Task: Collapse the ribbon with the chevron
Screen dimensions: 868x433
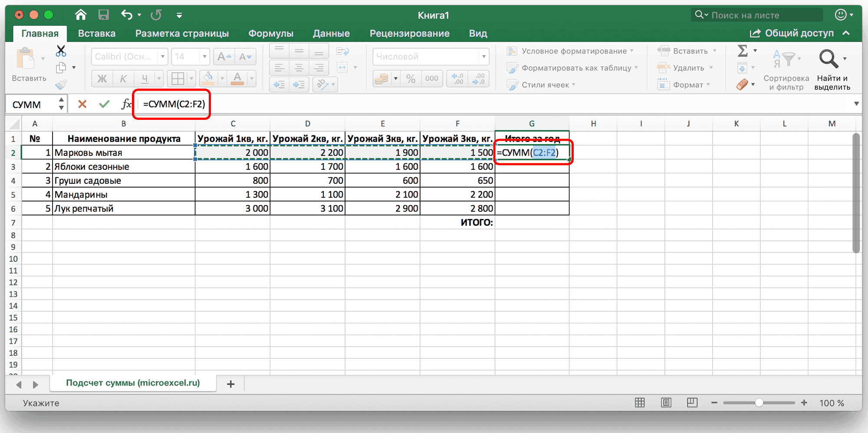Action: point(847,33)
